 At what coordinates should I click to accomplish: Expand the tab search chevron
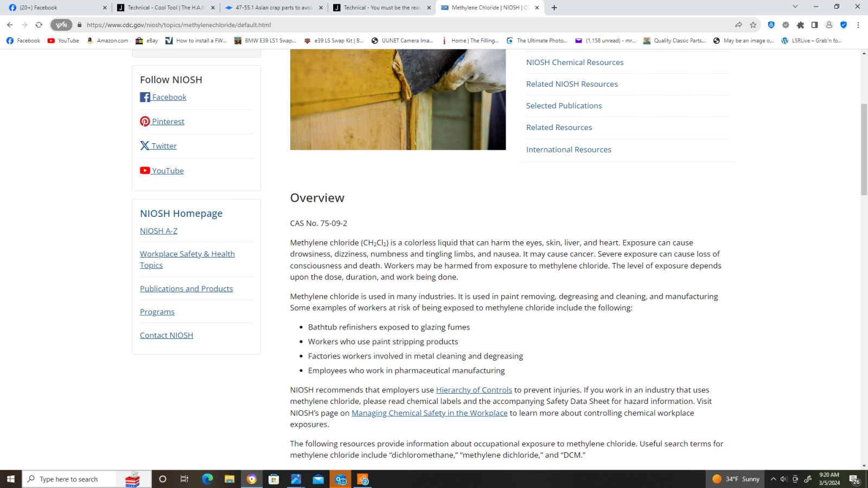point(795,7)
